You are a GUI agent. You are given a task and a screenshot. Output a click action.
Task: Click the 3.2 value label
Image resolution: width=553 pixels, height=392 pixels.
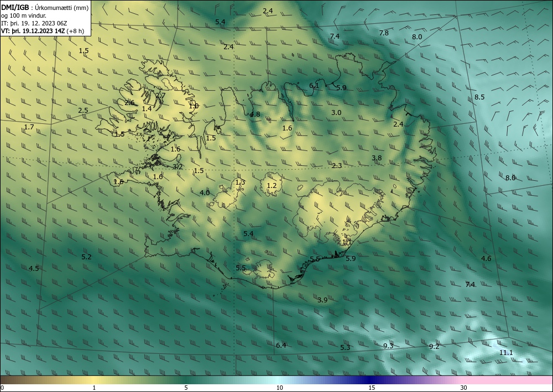tap(178, 166)
